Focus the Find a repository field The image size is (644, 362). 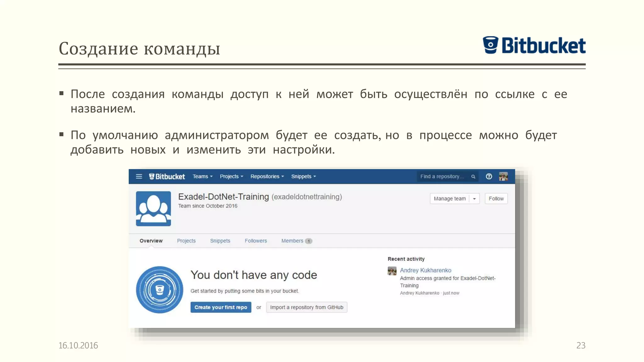(447, 177)
